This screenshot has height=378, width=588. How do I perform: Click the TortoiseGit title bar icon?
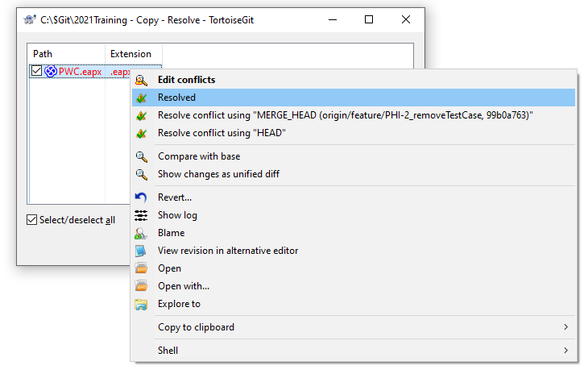point(30,20)
